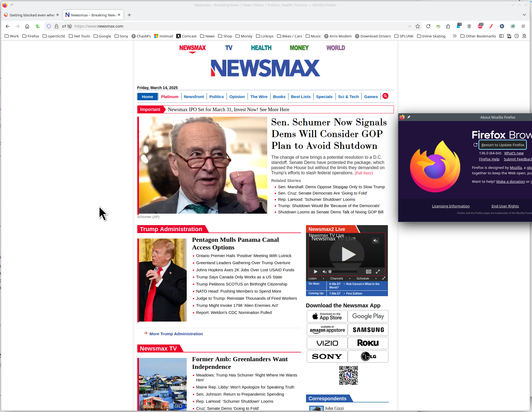Reload the current page
The width and height of the screenshot is (532, 412).
tap(428, 26)
